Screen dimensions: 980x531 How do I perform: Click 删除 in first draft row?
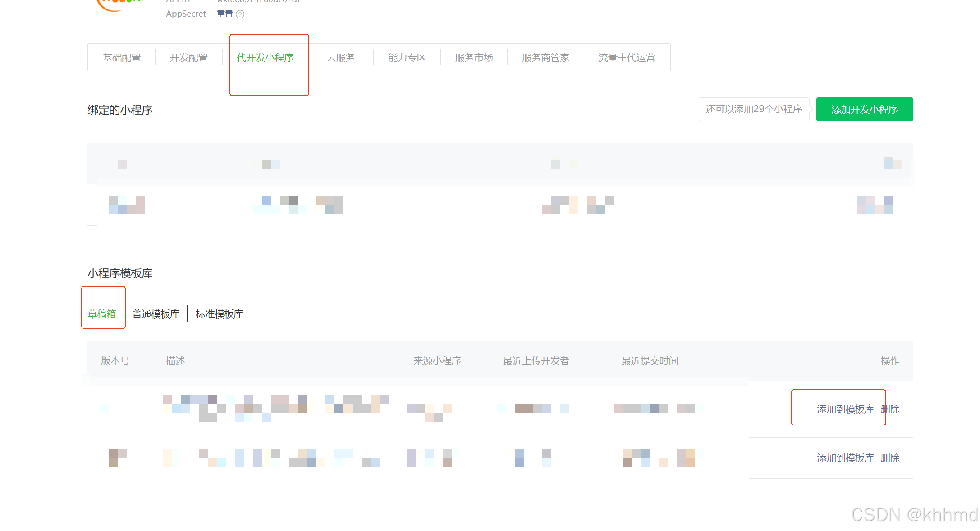tap(890, 409)
